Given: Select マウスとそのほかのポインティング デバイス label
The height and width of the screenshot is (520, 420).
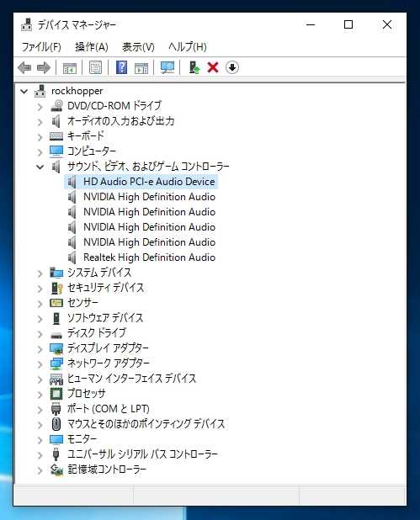Looking at the screenshot, I should (146, 424).
